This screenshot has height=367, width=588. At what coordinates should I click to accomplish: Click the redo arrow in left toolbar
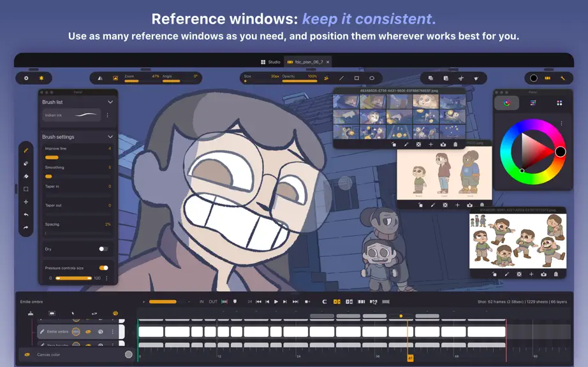[x=26, y=227]
